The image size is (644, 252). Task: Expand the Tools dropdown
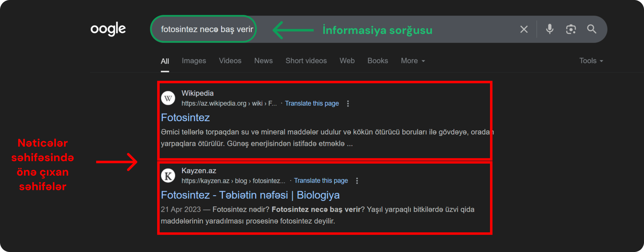click(x=591, y=61)
